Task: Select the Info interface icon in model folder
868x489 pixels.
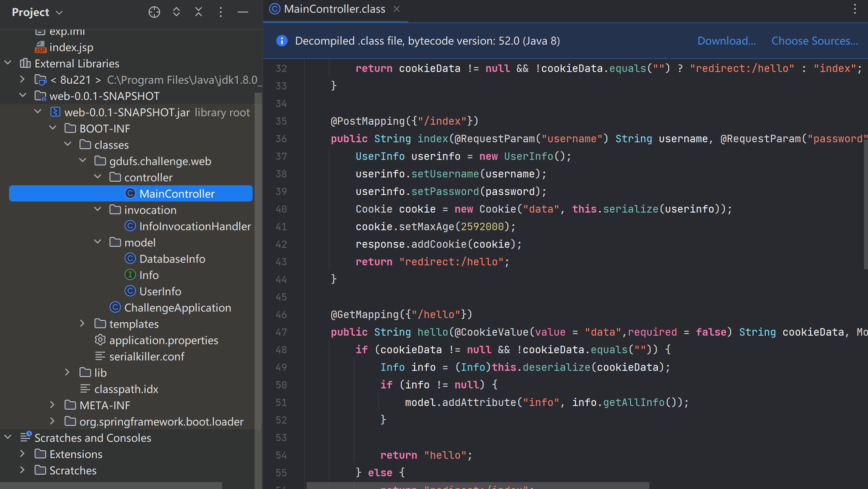Action: click(130, 275)
